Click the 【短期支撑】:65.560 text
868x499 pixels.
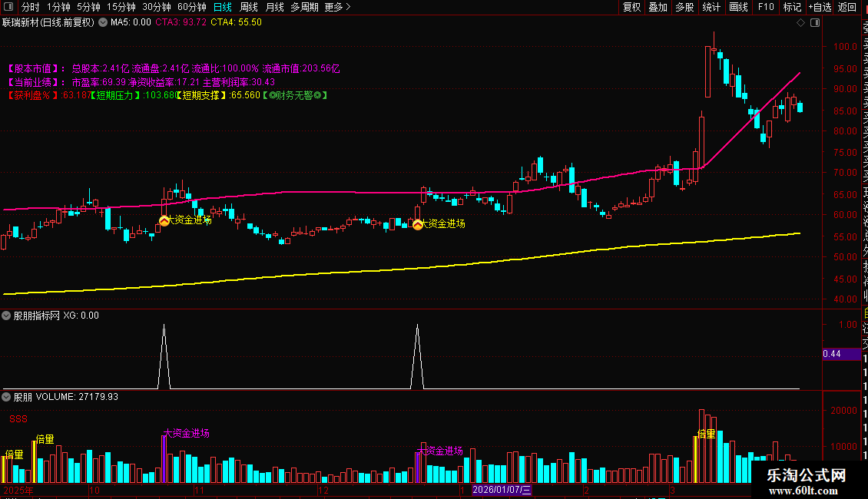[217, 95]
